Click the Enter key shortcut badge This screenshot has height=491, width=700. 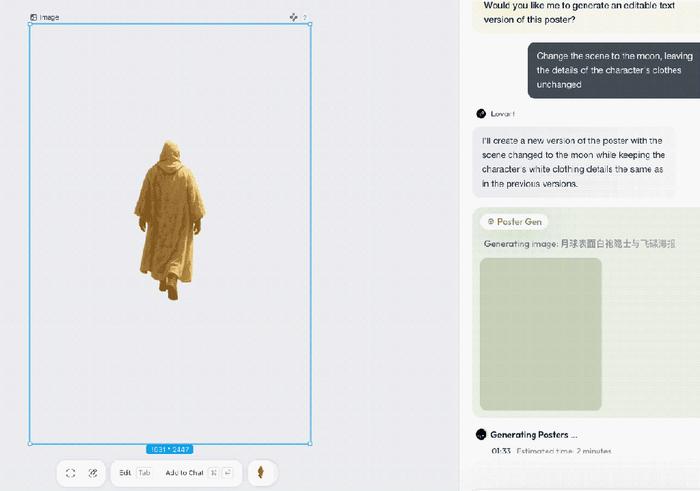(227, 472)
